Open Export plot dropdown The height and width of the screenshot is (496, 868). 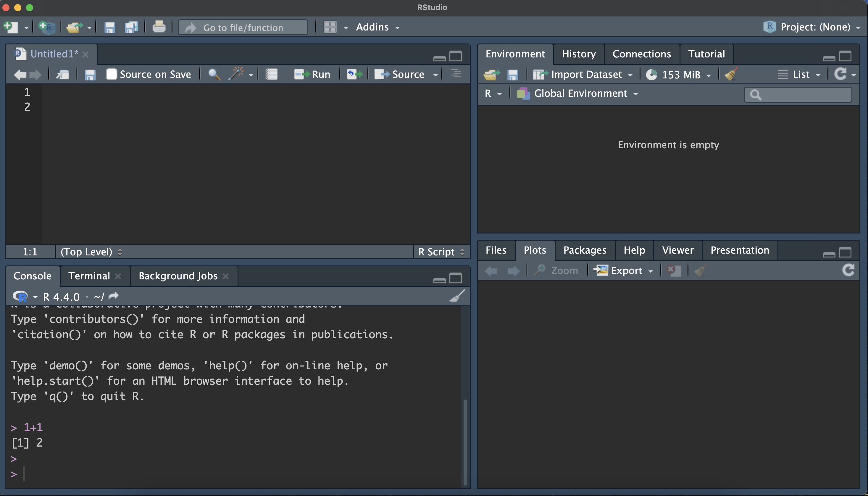(623, 270)
